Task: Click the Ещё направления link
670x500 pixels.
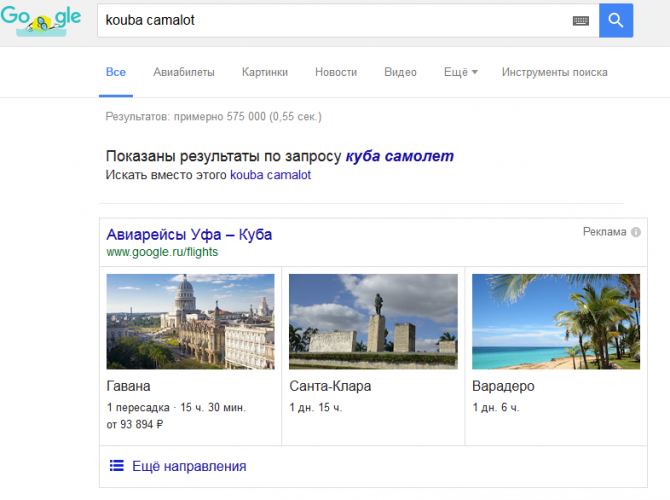Action: tap(189, 466)
